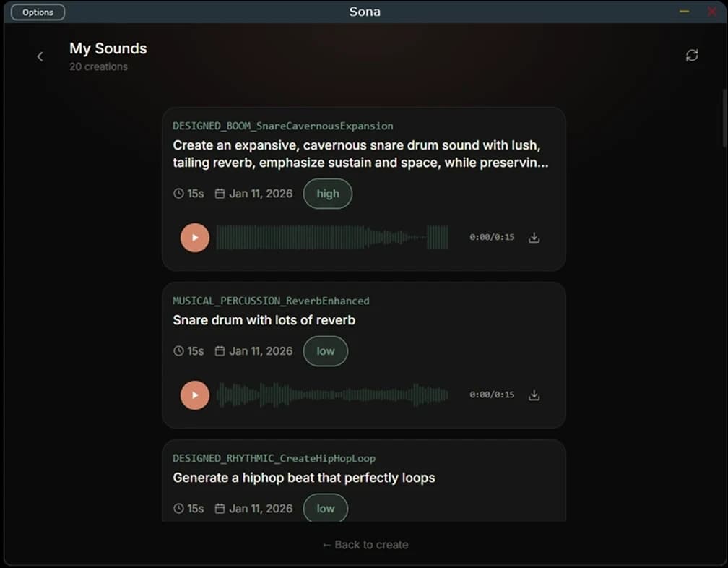Seek in the SnareCavernousExpansion waveform
This screenshot has width=728, height=568.
pyautogui.click(x=332, y=237)
